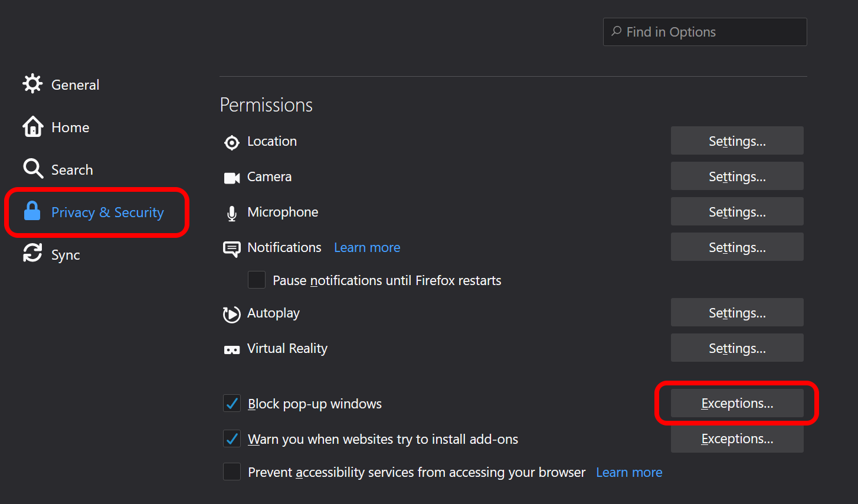858x504 pixels.
Task: Click the Privacy & Security lock icon
Action: (32, 211)
